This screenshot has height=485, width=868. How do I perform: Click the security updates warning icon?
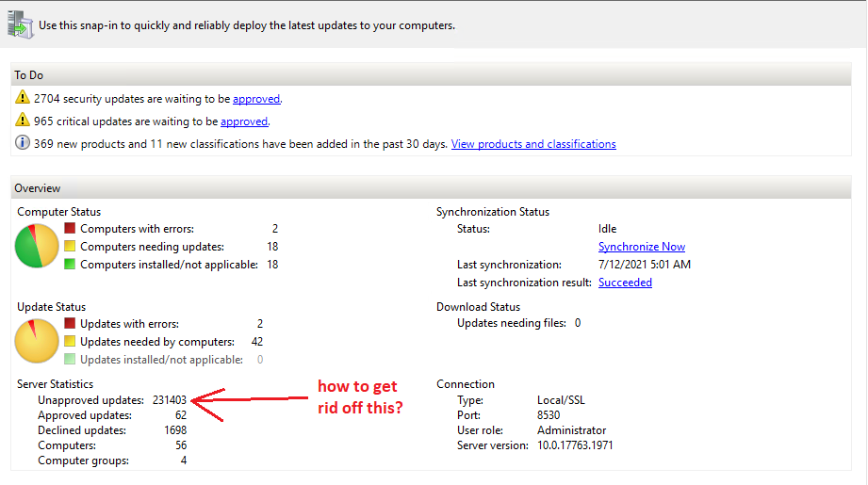[22, 97]
